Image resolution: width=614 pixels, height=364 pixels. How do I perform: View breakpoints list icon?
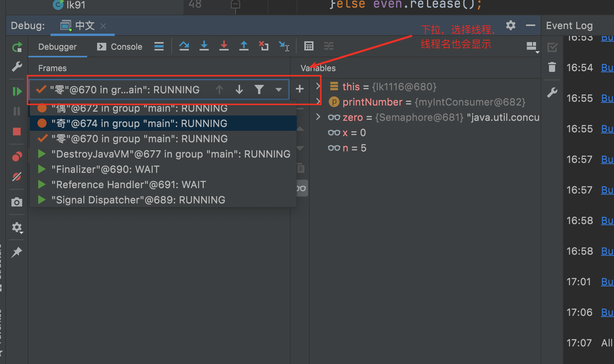(x=17, y=156)
